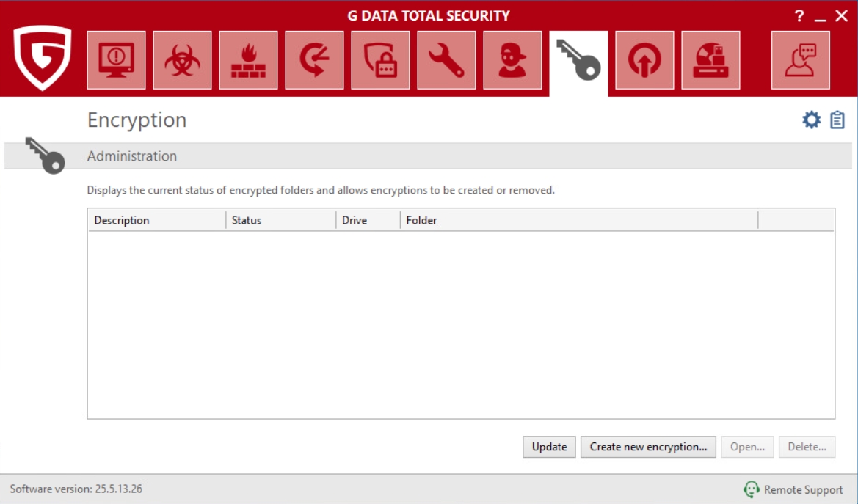The image size is (858, 504).
Task: Click the help question mark icon
Action: click(x=799, y=16)
